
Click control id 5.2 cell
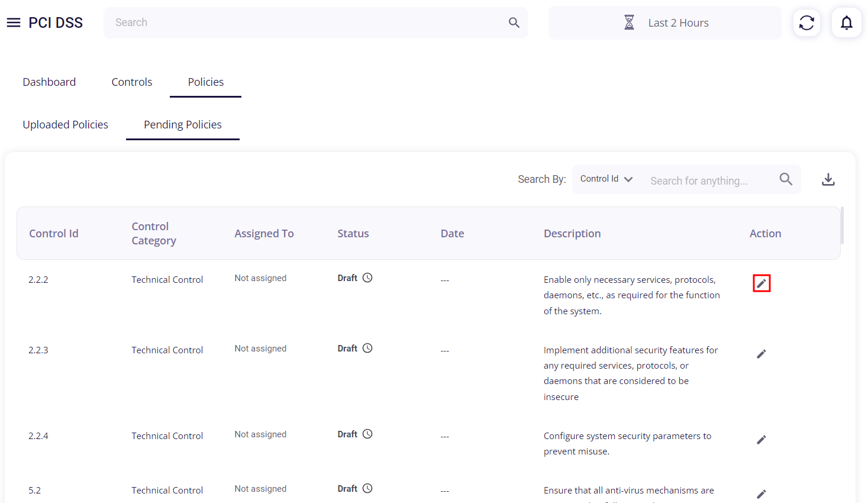[x=35, y=490]
